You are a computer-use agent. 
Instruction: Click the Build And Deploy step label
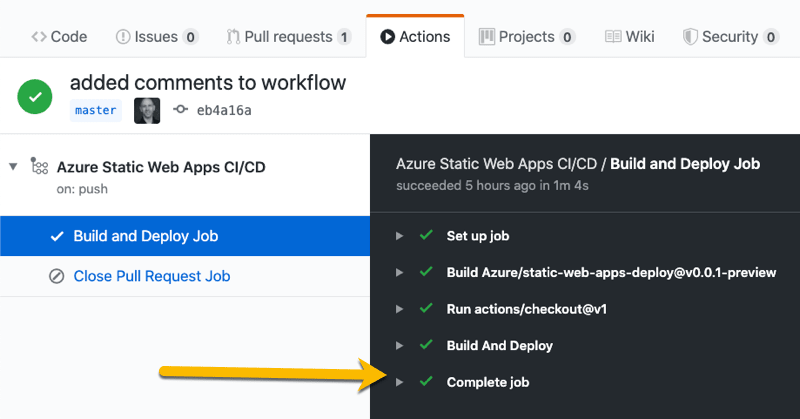click(499, 346)
